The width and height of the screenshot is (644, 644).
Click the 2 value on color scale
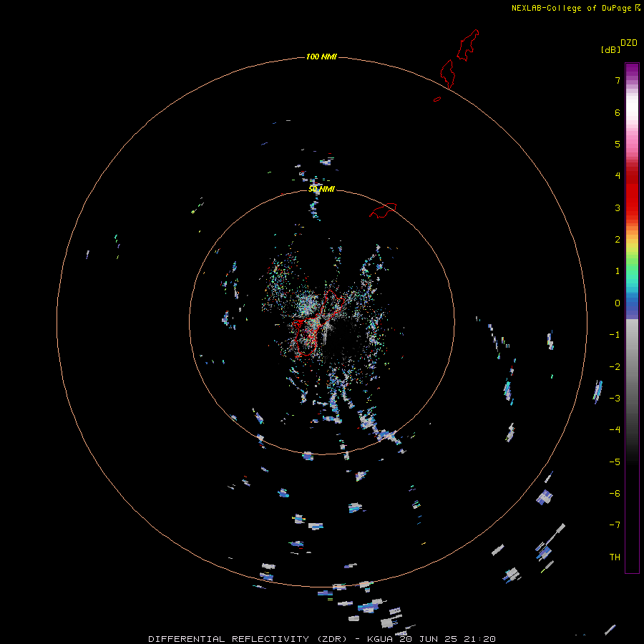[x=618, y=240]
